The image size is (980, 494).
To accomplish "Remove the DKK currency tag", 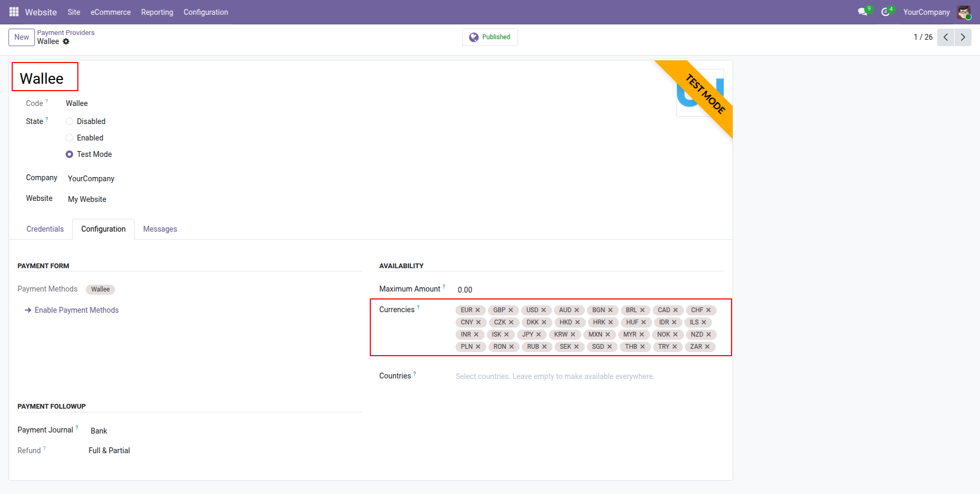I will click(x=544, y=322).
